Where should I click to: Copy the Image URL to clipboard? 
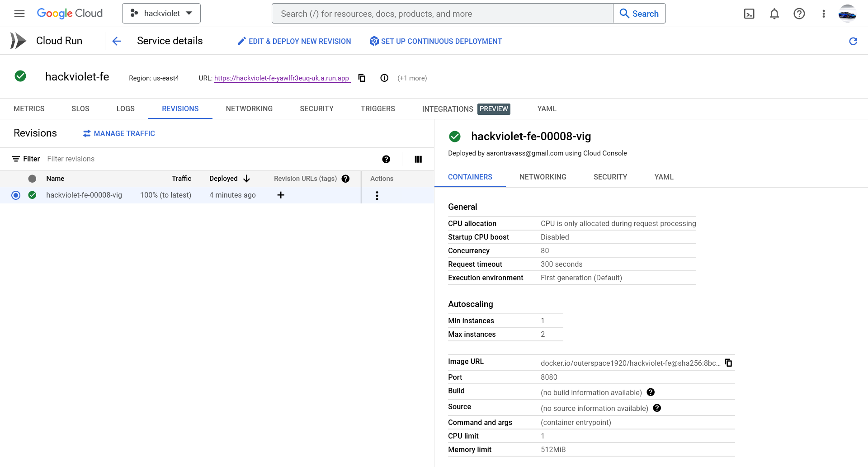point(728,363)
